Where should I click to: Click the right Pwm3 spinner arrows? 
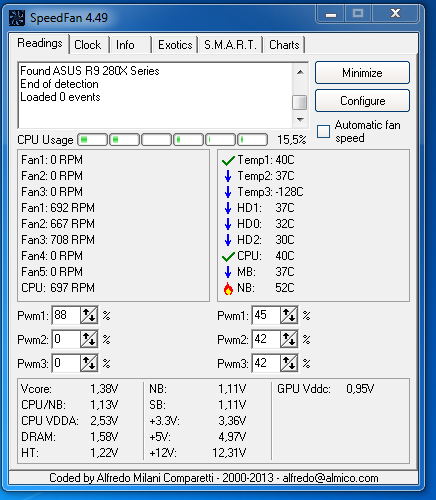[x=289, y=363]
